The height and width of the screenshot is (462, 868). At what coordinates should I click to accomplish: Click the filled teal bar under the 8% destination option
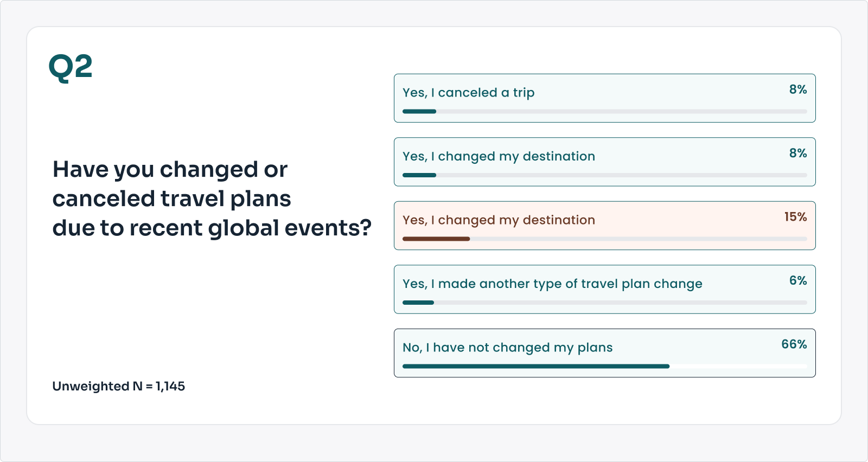(419, 175)
